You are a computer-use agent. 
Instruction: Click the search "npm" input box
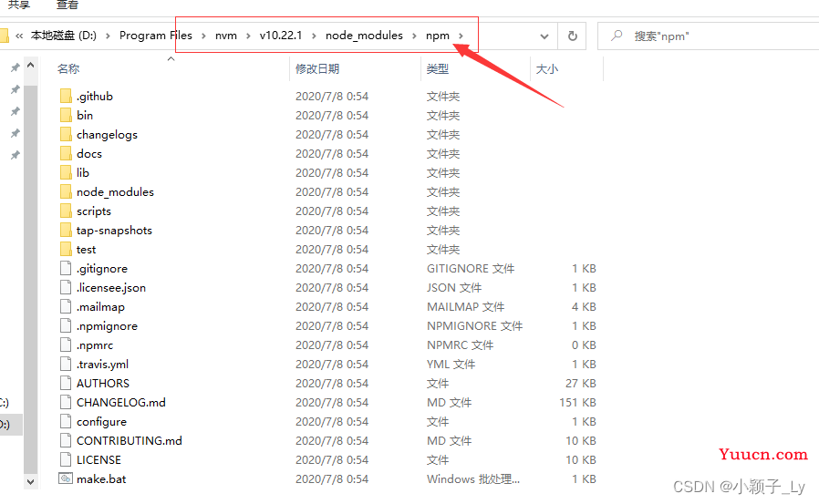click(x=709, y=36)
